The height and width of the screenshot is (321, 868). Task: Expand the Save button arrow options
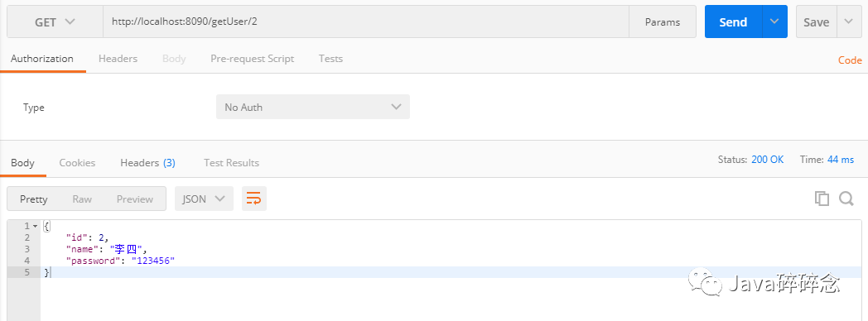pos(849,22)
